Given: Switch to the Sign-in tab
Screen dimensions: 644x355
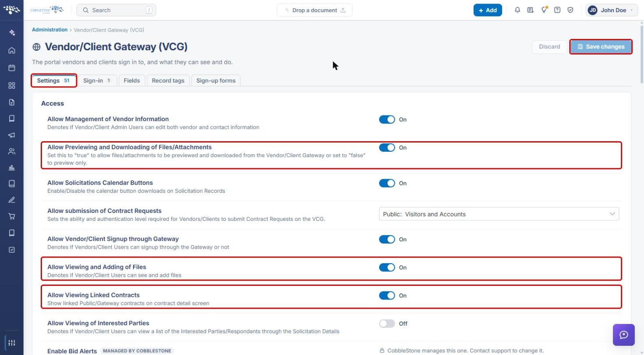Looking at the screenshot, I should pyautogui.click(x=97, y=80).
